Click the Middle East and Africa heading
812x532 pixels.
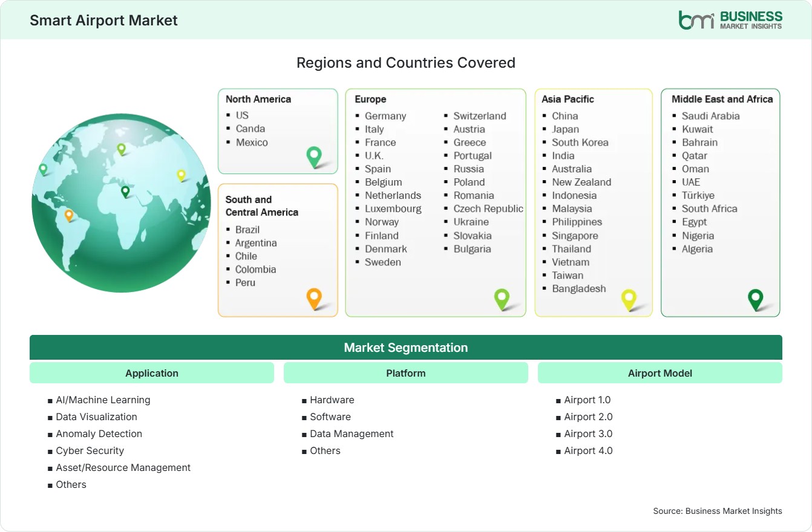722,99
